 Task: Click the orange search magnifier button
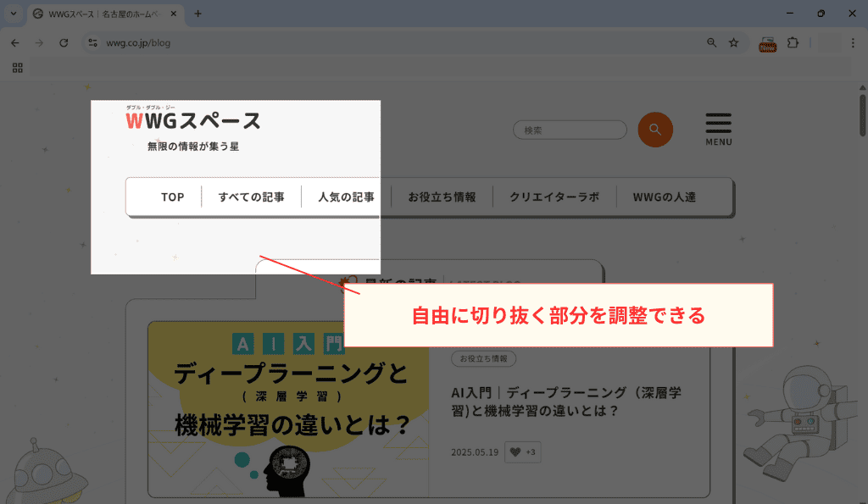point(654,129)
